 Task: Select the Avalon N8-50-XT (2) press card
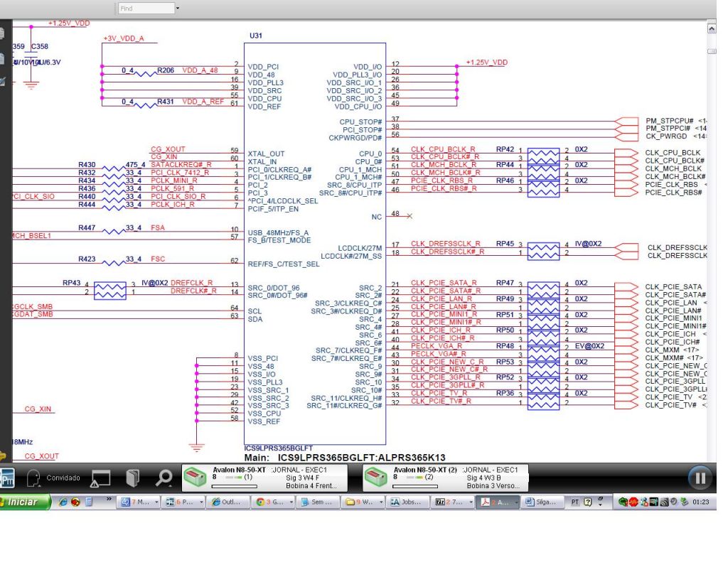click(445, 478)
